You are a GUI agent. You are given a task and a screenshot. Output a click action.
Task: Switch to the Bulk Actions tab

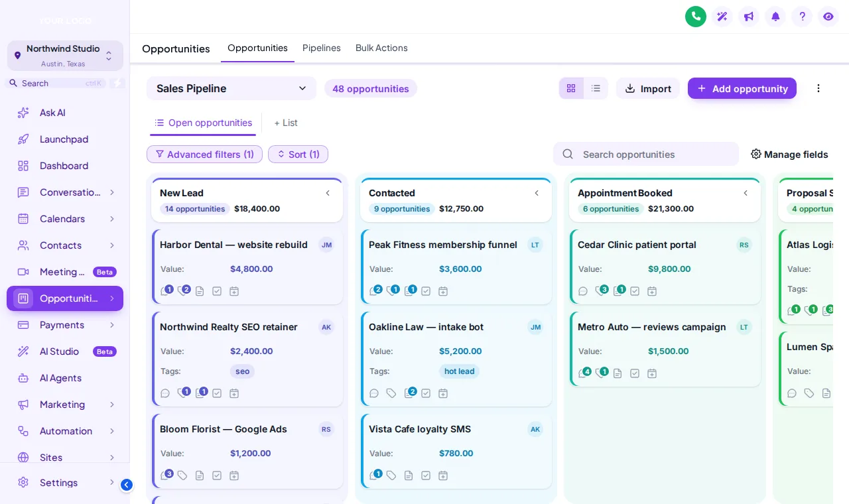[381, 48]
